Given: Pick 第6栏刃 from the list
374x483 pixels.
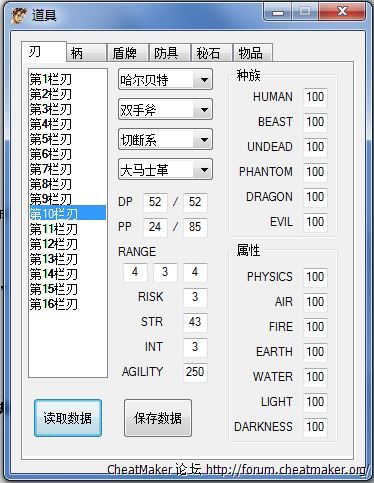Looking at the screenshot, I should coord(68,154).
